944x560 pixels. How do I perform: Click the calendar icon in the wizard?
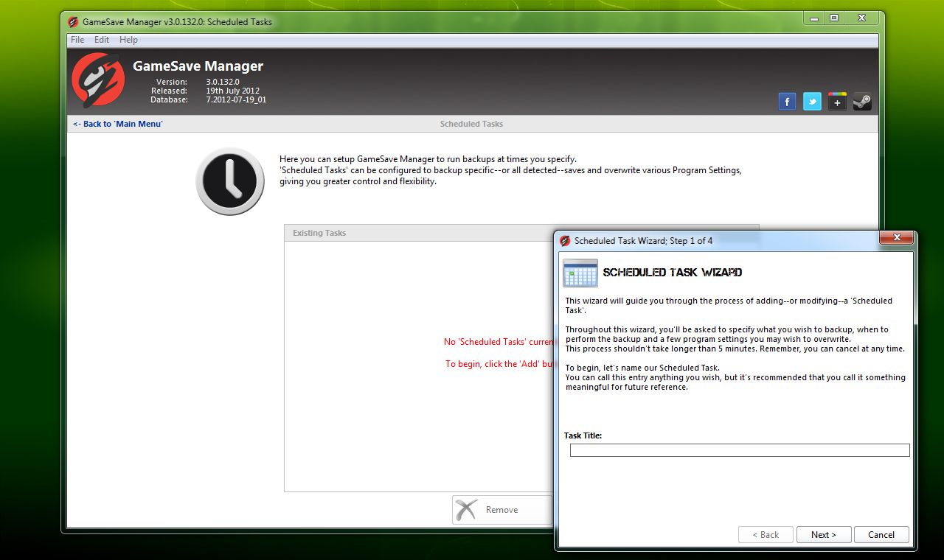(580, 273)
